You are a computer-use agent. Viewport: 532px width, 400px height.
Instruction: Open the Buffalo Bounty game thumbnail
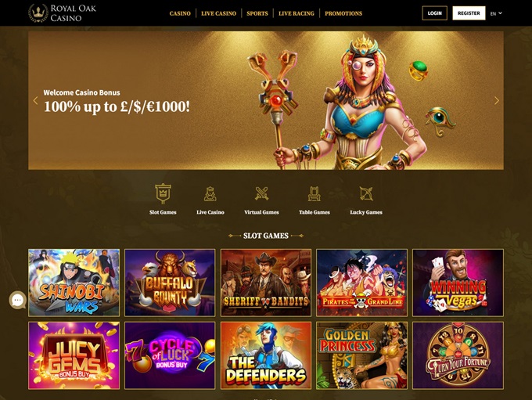tap(170, 283)
